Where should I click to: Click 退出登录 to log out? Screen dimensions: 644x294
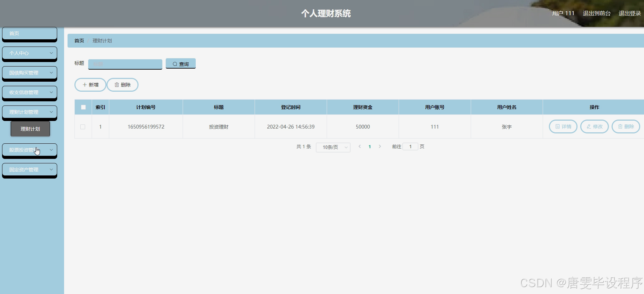click(x=630, y=13)
